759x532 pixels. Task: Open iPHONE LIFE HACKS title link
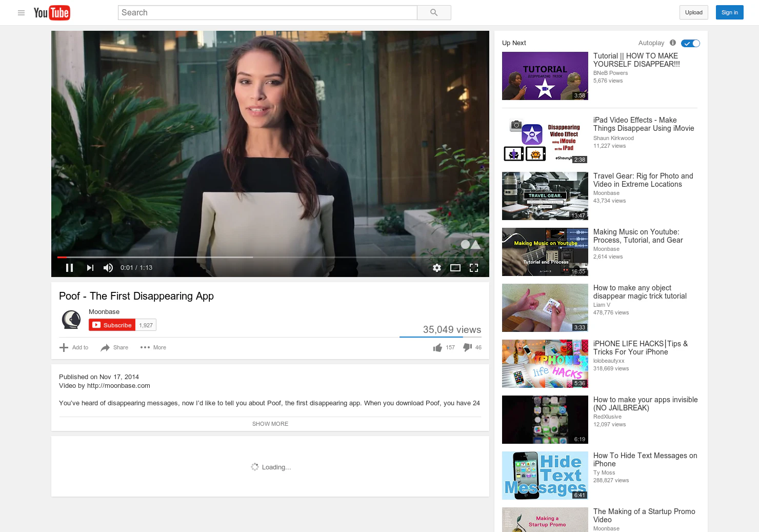coord(641,348)
